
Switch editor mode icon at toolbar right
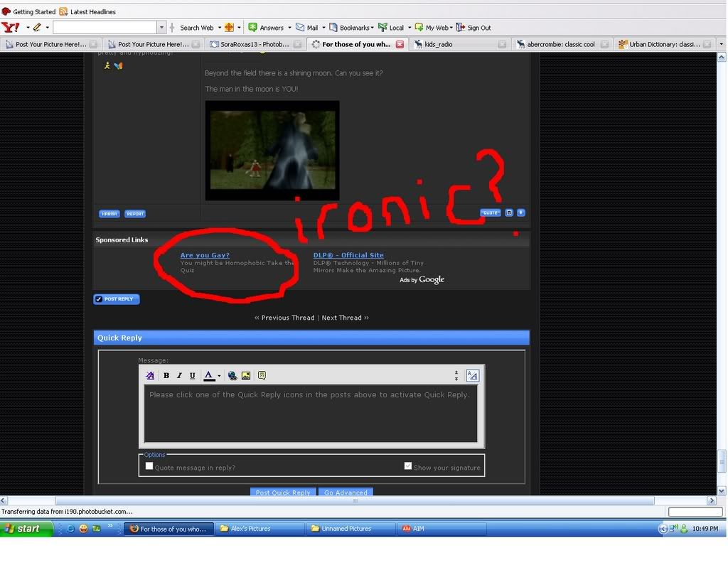click(472, 375)
